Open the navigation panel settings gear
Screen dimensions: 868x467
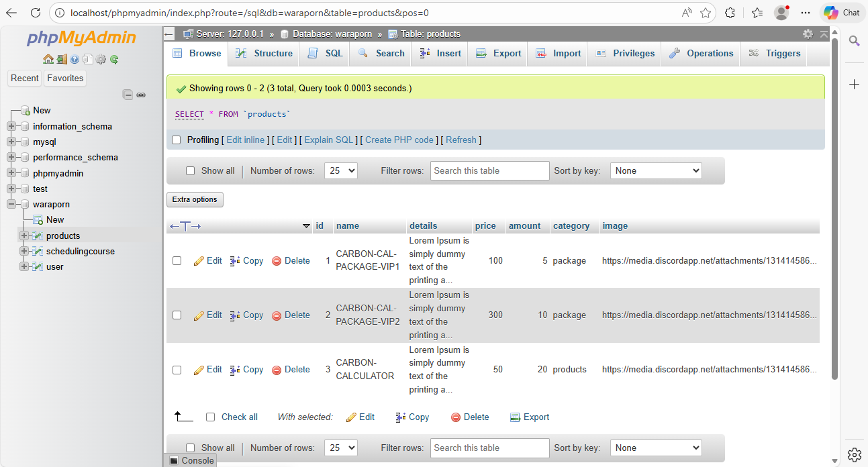pos(101,60)
